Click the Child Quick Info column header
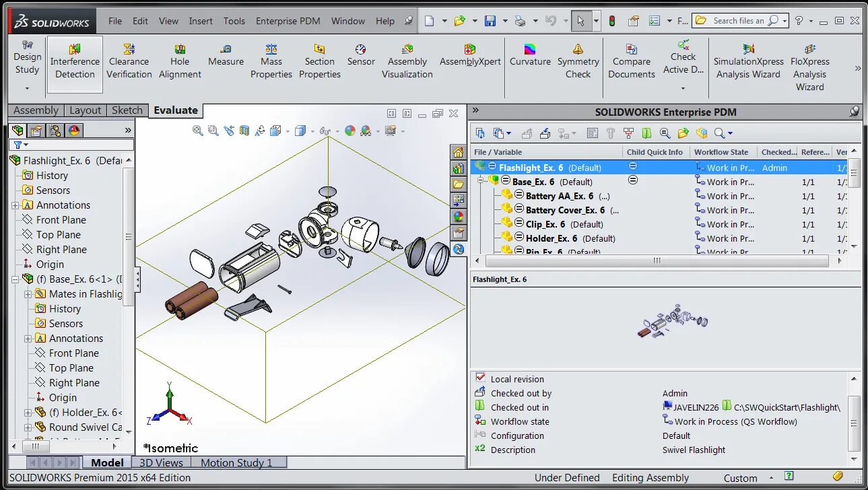This screenshot has width=868, height=490. coord(655,152)
